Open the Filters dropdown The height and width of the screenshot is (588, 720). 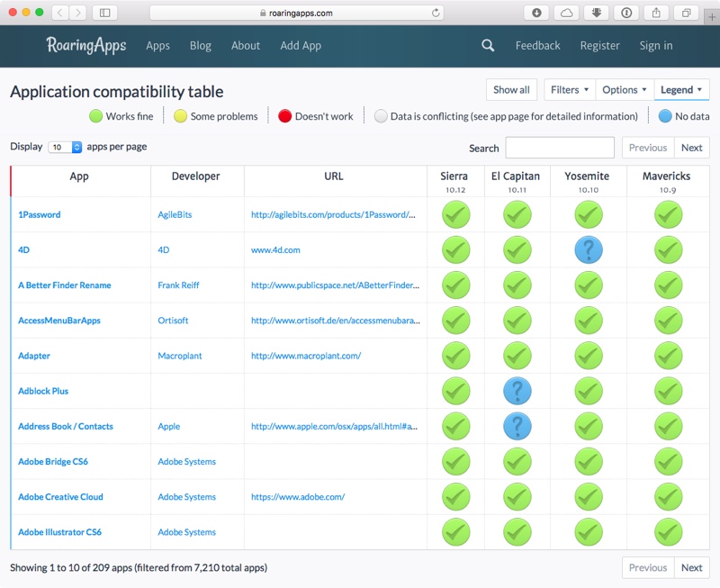pyautogui.click(x=570, y=90)
